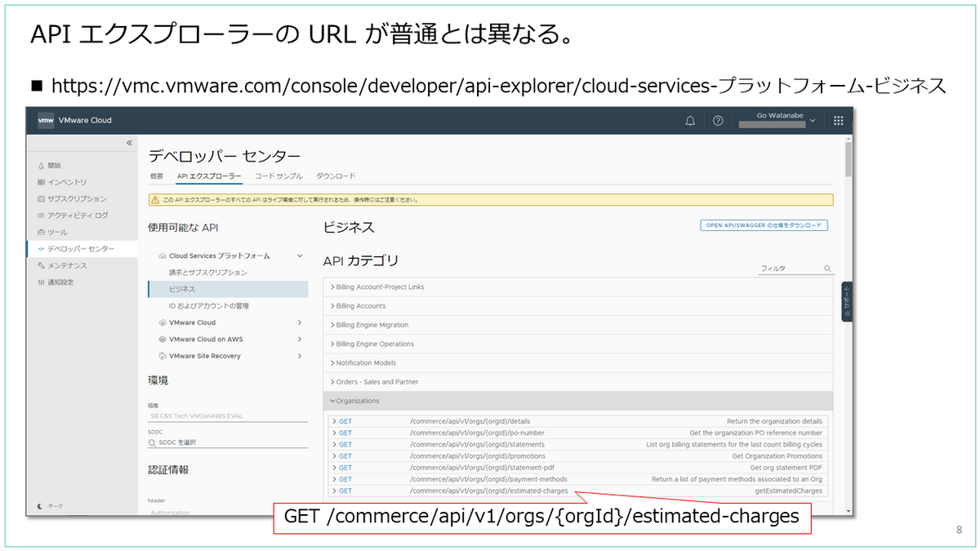Open the notifications bell icon

click(x=690, y=120)
